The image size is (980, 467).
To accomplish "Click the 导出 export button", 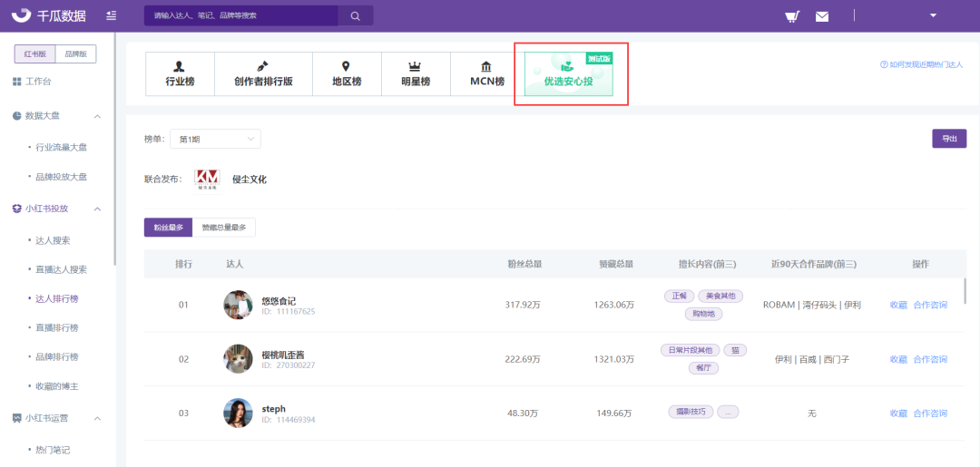I will click(949, 139).
